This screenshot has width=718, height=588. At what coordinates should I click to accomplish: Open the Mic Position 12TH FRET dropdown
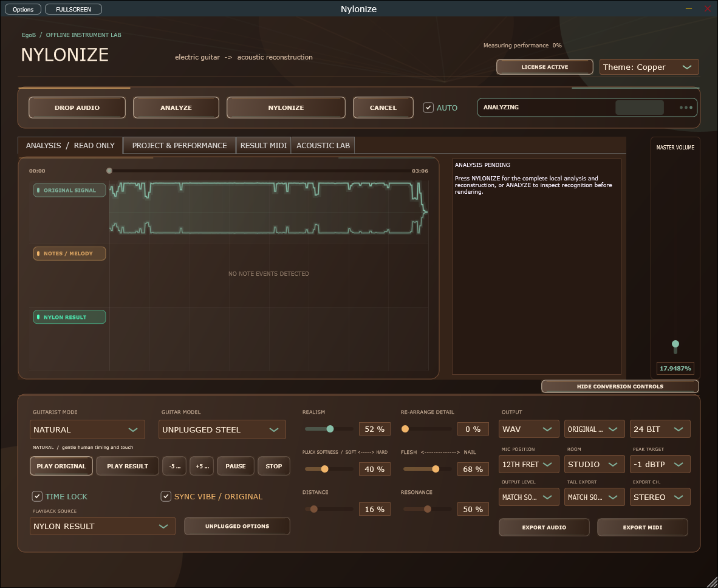click(x=529, y=464)
